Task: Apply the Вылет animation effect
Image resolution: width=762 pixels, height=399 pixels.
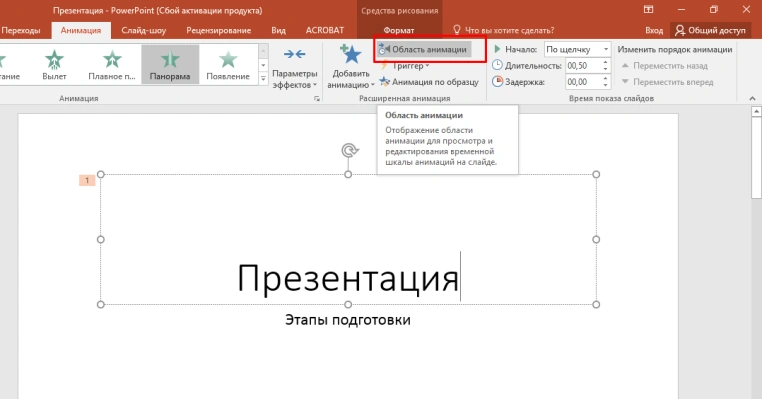Action: pos(54,65)
